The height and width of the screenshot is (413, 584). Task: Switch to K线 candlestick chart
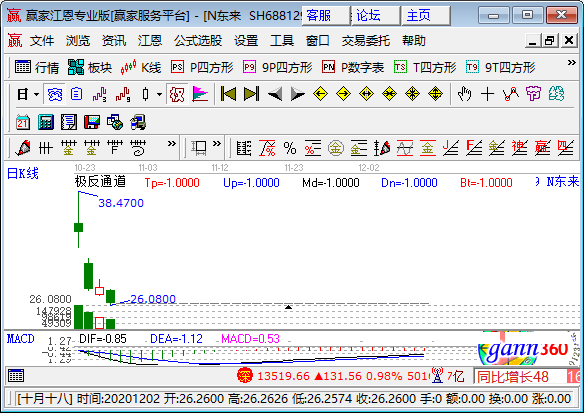141,67
